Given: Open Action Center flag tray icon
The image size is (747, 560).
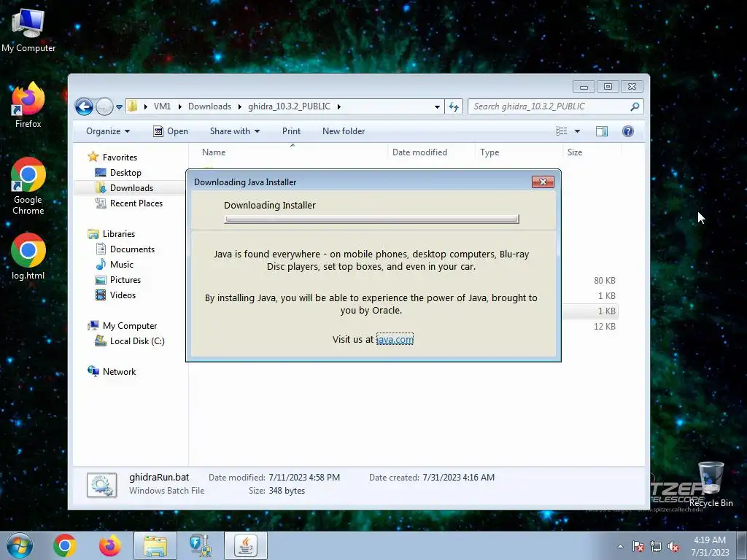Looking at the screenshot, I should 638,546.
